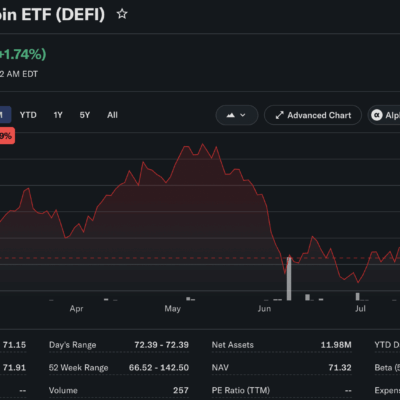Click the 52 Week Range label
The width and height of the screenshot is (400, 400).
[x=78, y=367]
